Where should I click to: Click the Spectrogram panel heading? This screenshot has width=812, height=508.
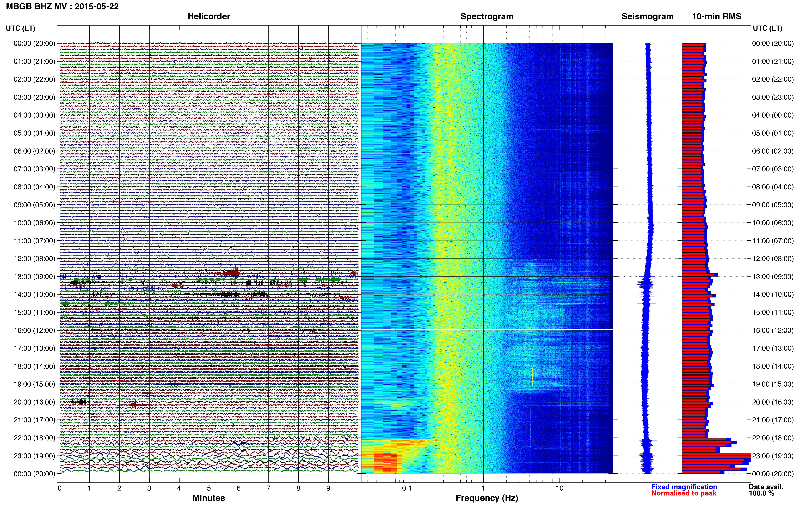point(487,16)
